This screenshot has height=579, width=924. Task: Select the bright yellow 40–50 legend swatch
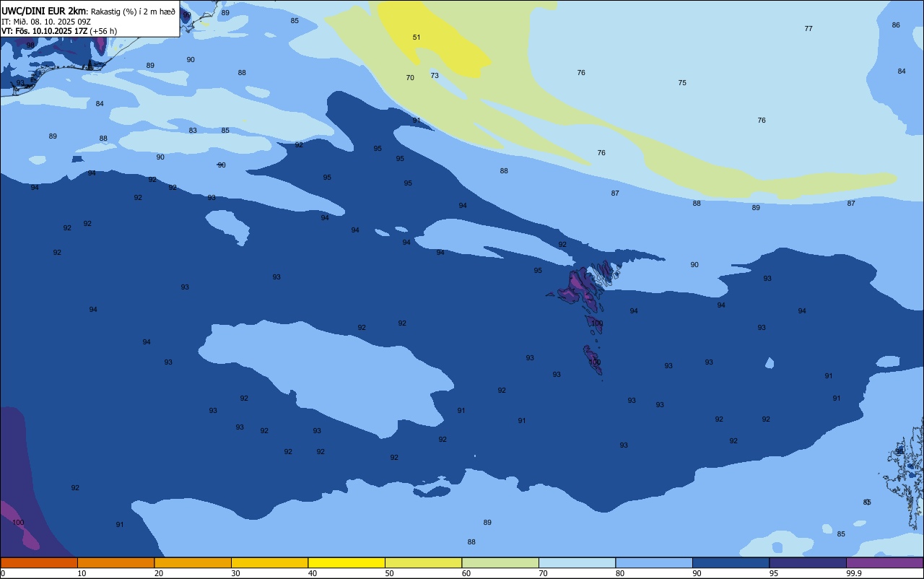[x=346, y=562]
